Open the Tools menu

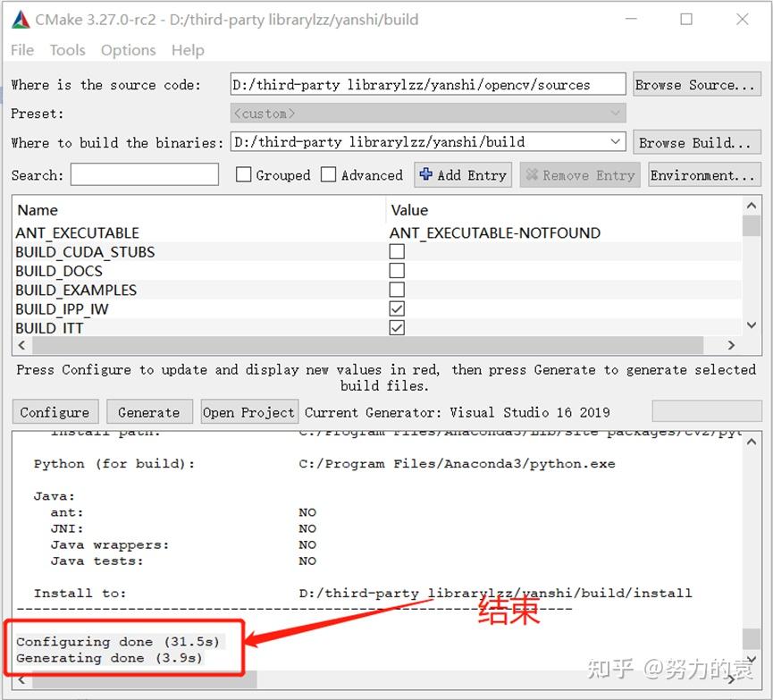pyautogui.click(x=67, y=50)
